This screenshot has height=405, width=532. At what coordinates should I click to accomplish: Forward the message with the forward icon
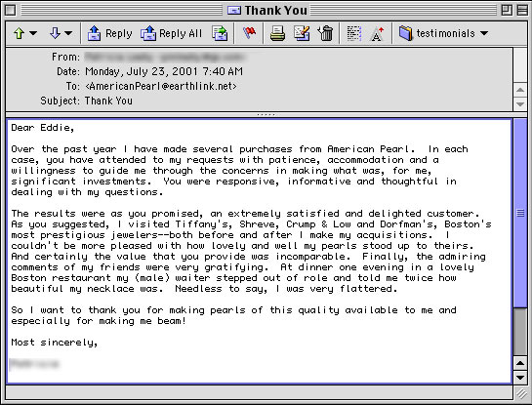[220, 33]
